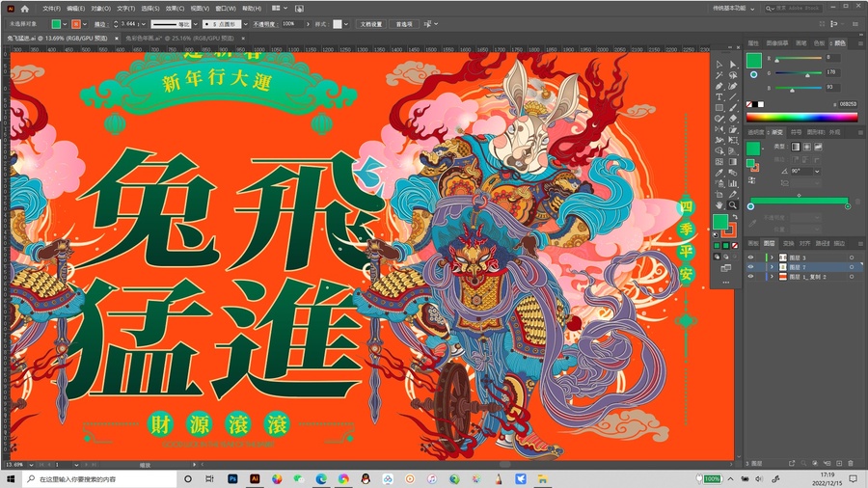This screenshot has width=868, height=488.
Task: Open 文件(F) menu
Action: click(x=51, y=9)
